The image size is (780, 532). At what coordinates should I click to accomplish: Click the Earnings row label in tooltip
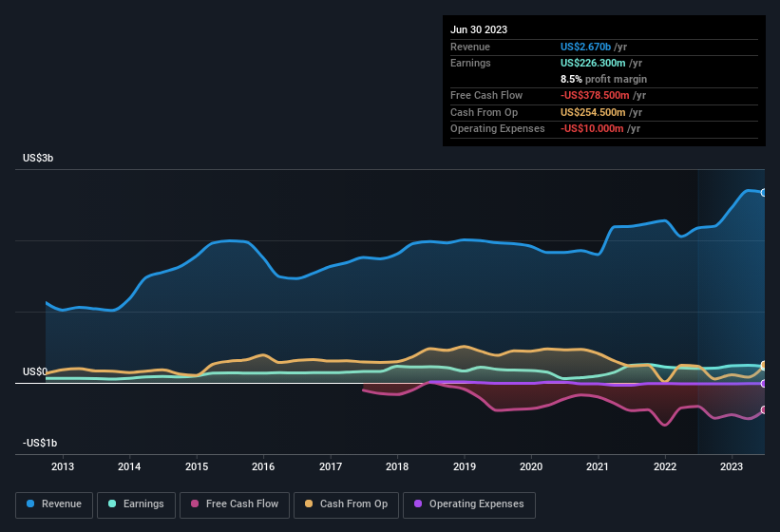click(x=470, y=63)
